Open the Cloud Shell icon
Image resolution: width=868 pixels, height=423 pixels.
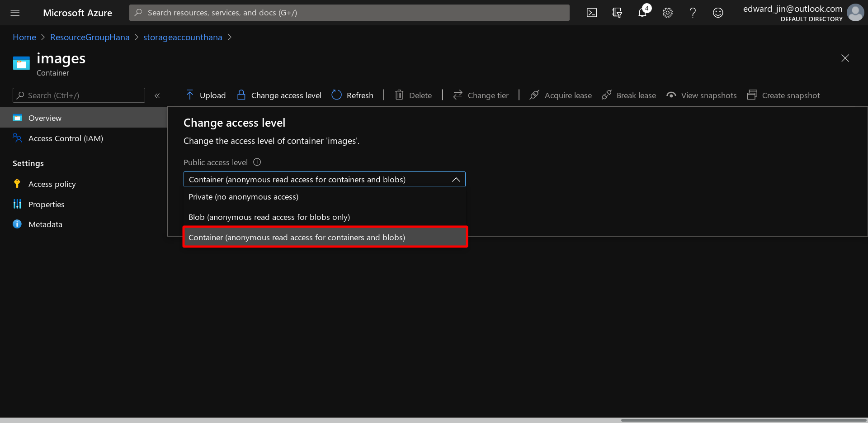click(591, 13)
